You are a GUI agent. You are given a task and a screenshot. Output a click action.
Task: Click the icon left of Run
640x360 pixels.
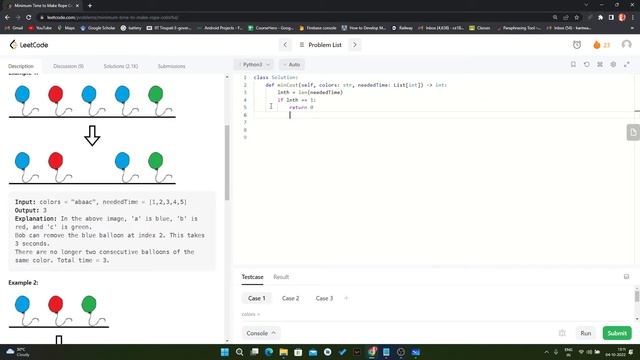click(562, 333)
